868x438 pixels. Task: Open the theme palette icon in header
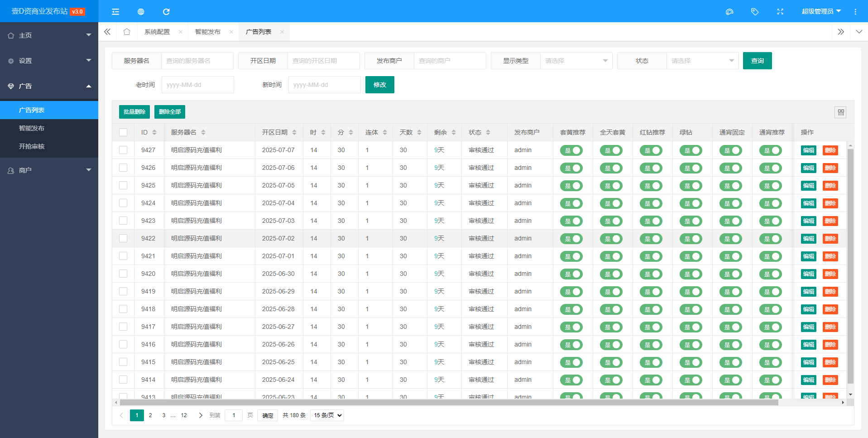click(x=729, y=12)
